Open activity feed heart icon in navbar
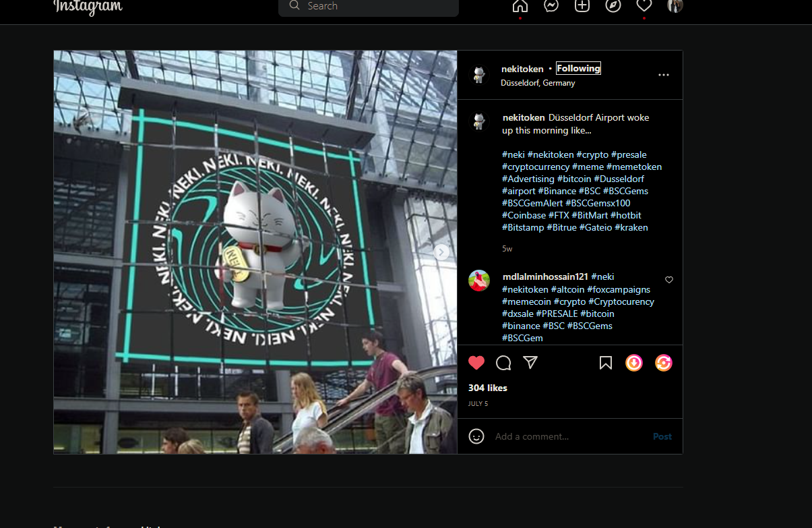Image resolution: width=812 pixels, height=528 pixels. click(644, 5)
